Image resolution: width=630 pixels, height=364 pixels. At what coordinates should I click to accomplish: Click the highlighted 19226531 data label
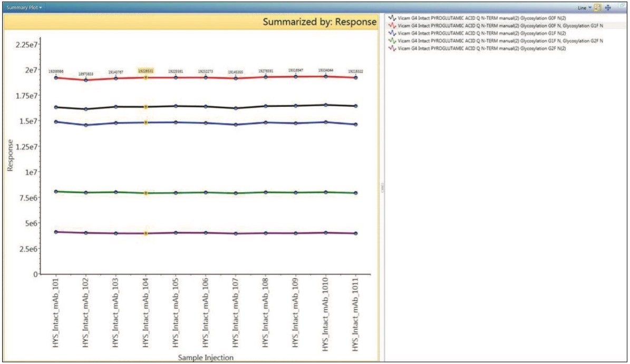tap(146, 70)
